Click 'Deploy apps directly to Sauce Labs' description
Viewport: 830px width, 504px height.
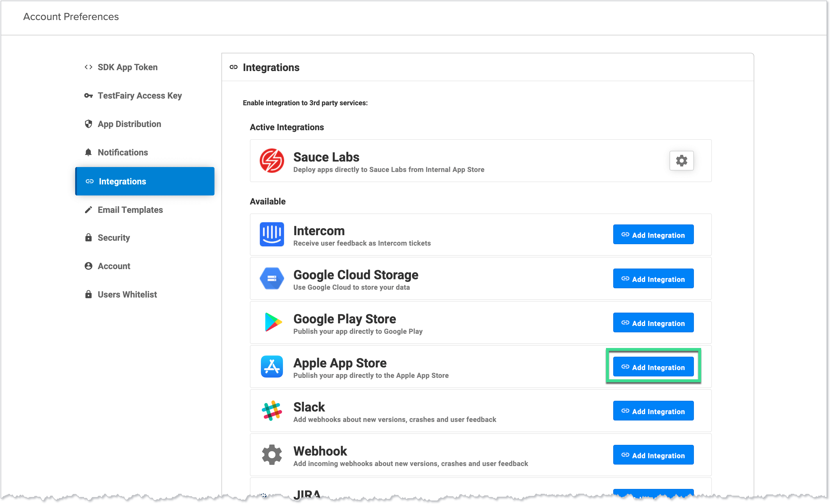(x=389, y=169)
